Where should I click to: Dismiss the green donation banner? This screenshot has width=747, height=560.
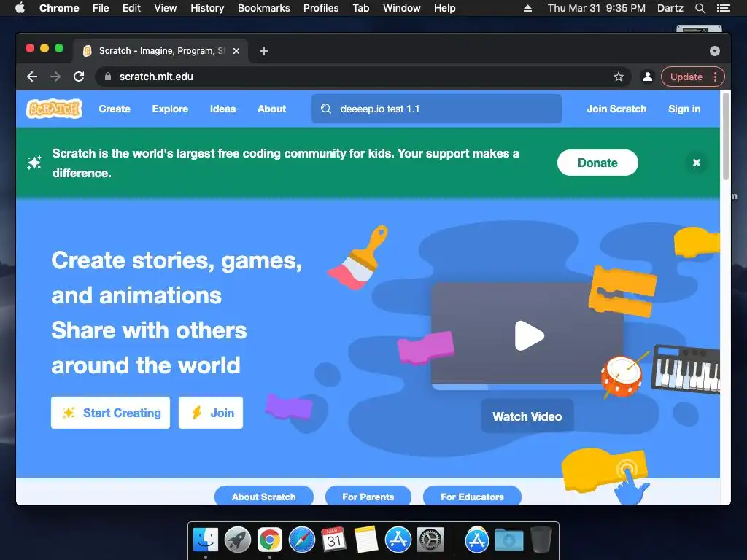tap(697, 163)
